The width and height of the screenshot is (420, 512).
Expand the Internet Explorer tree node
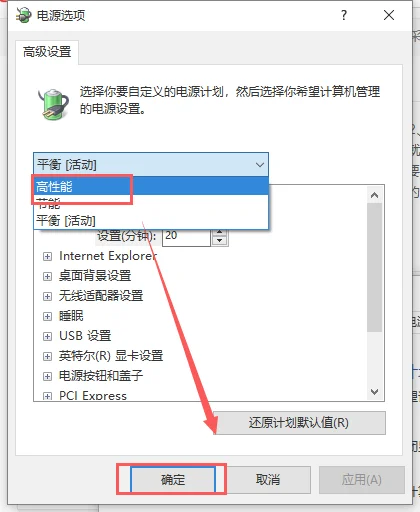coord(47,256)
